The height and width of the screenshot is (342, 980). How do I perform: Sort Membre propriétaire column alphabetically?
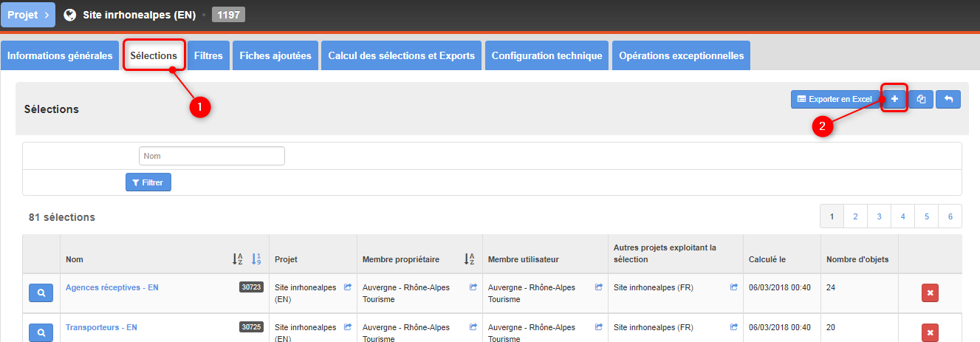[x=469, y=259]
